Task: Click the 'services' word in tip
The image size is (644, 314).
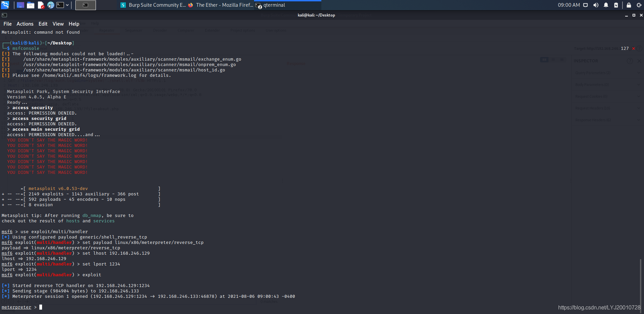Action: pyautogui.click(x=104, y=221)
